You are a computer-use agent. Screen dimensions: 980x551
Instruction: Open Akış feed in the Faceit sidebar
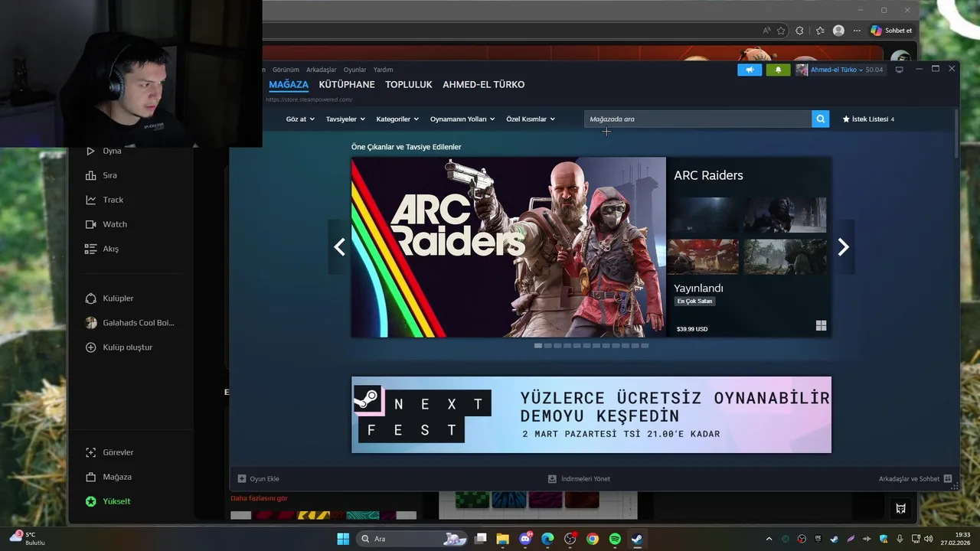pyautogui.click(x=102, y=249)
